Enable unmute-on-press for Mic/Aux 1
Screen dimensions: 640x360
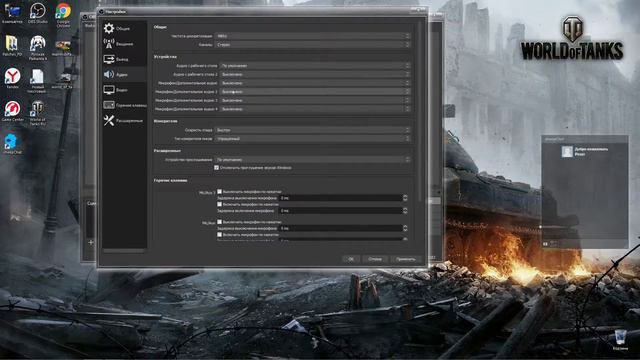tap(220, 204)
